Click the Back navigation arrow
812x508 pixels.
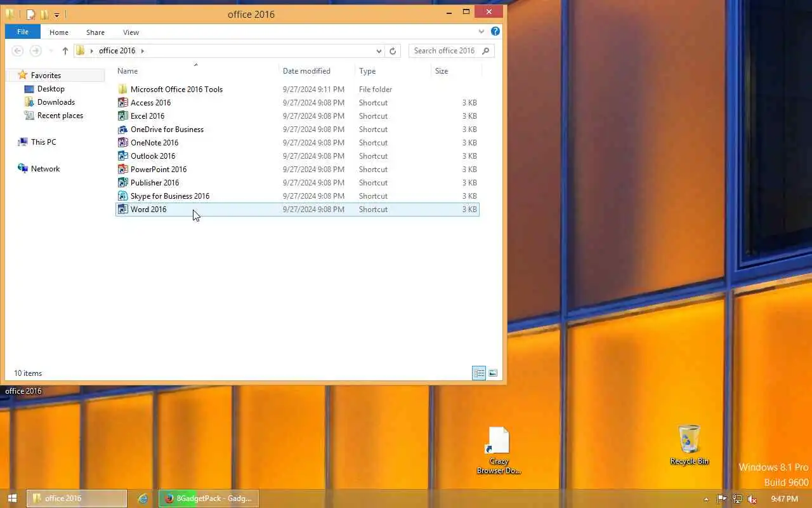coord(18,51)
